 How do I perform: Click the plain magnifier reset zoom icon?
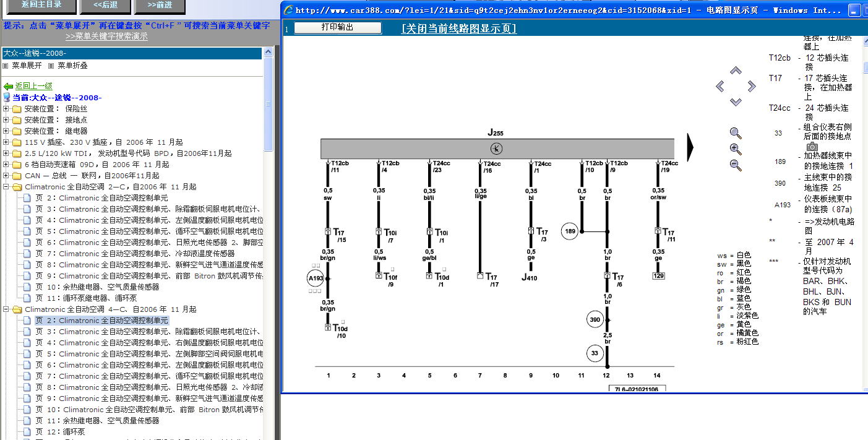pos(736,132)
